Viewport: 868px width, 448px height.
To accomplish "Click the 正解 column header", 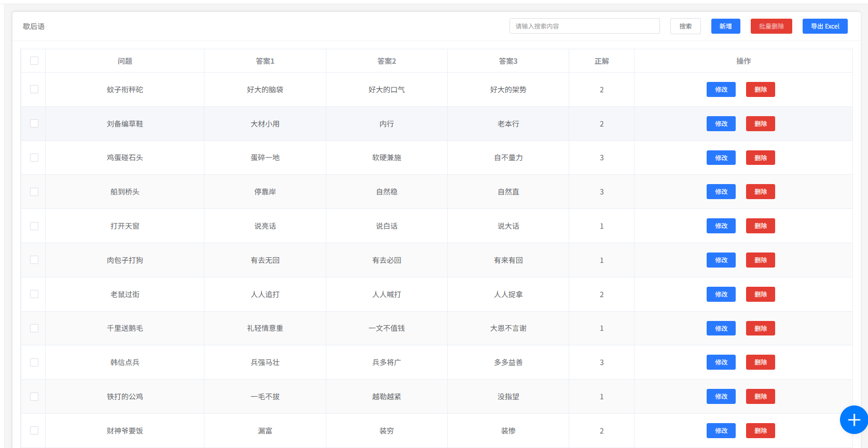I will pyautogui.click(x=601, y=61).
